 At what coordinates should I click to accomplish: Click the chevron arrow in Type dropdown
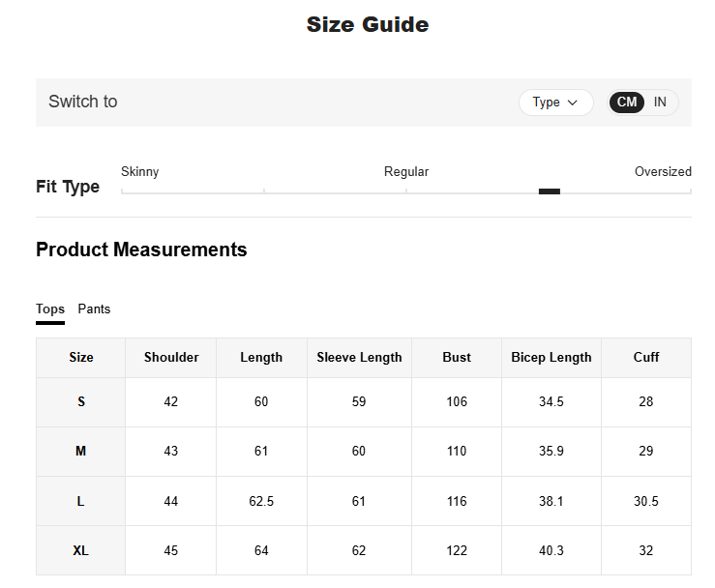click(573, 103)
